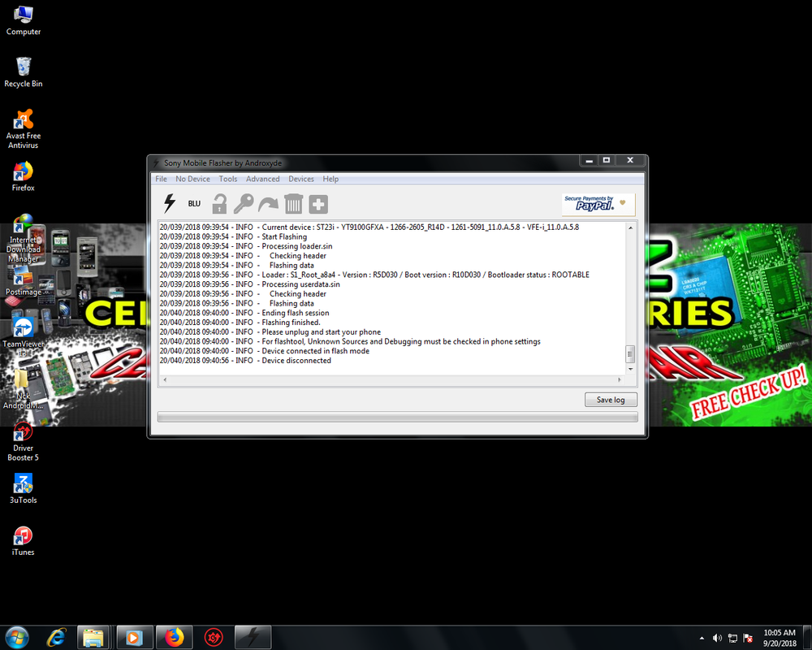Click the Show desktop strip at taskbar end
This screenshot has height=650, width=812.
pos(807,637)
